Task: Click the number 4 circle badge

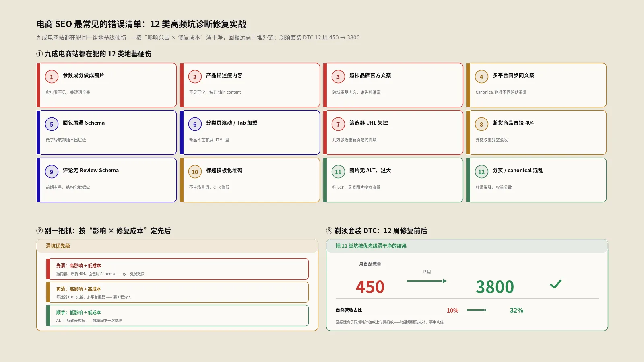Action: 481,77
